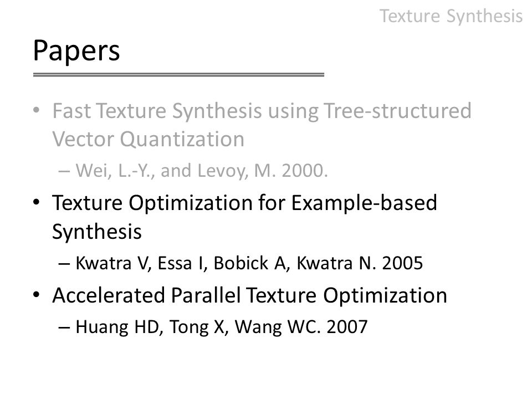This screenshot has height=399, width=532.
Task: Click the year 2007 in the citation
Action: coord(347,327)
